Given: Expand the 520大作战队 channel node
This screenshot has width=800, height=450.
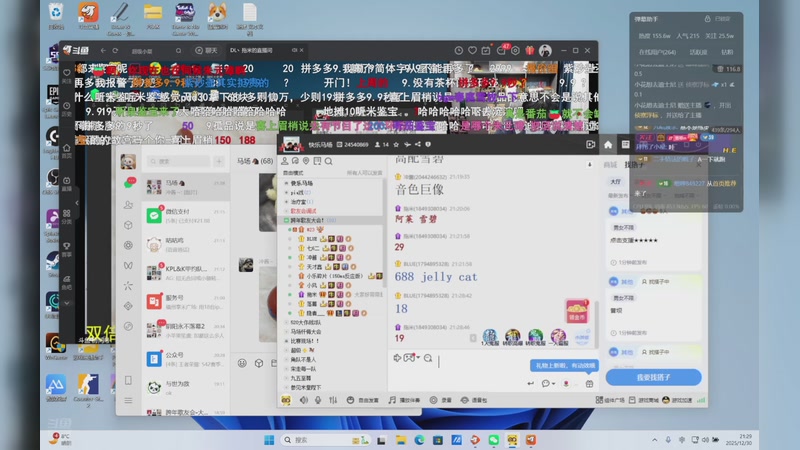Looking at the screenshot, I should [x=286, y=322].
